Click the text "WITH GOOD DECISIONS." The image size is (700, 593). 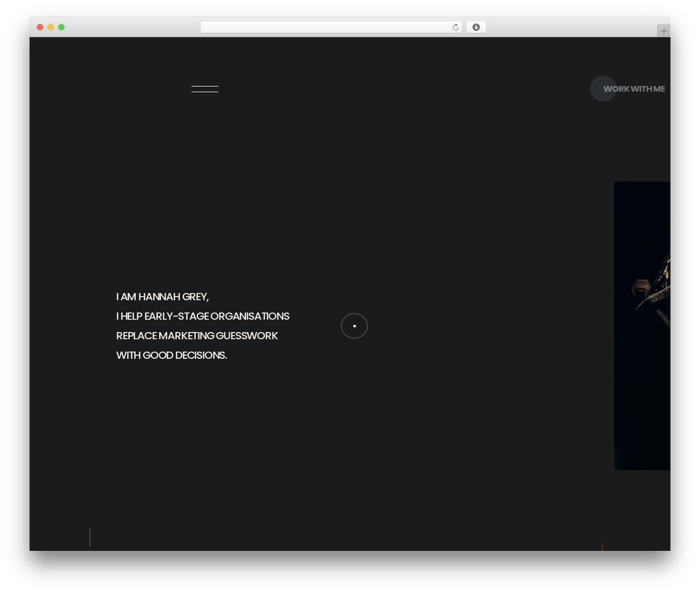[x=172, y=356]
